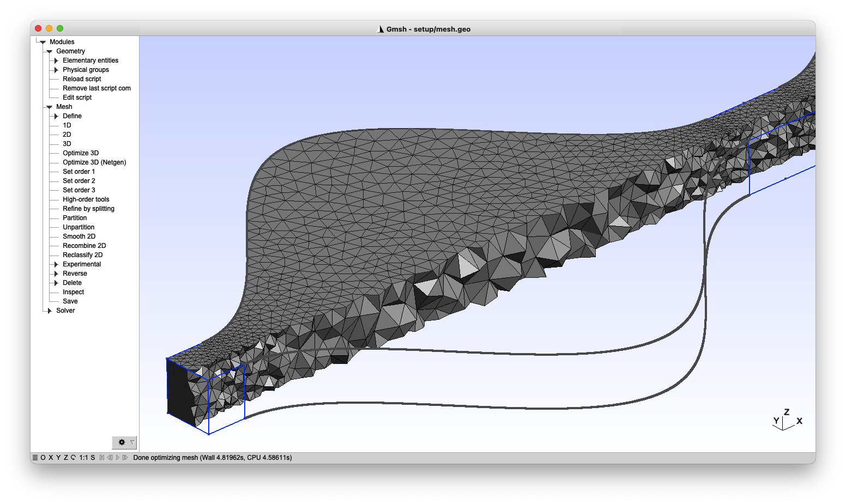
Task: Run the 3D mesh generation item
Action: point(67,144)
